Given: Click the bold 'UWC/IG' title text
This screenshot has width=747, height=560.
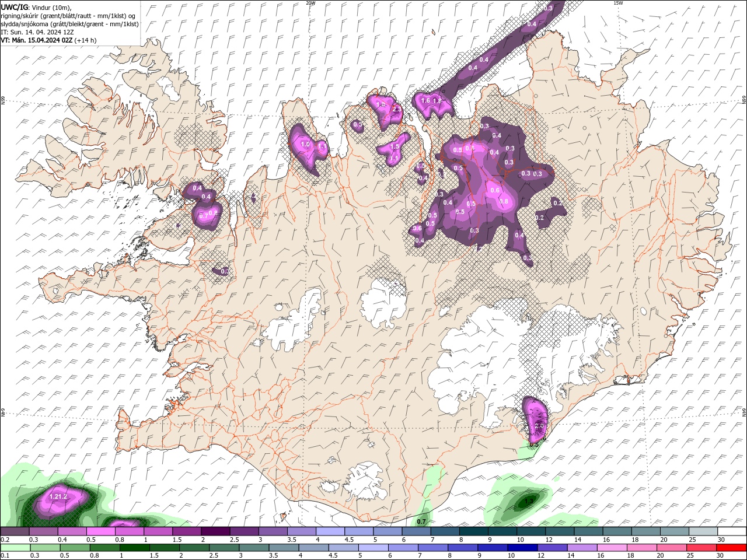Looking at the screenshot, I should (14, 7).
